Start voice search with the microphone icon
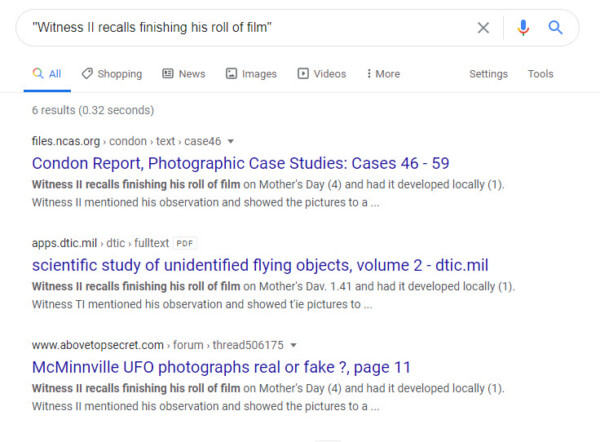 tap(523, 28)
